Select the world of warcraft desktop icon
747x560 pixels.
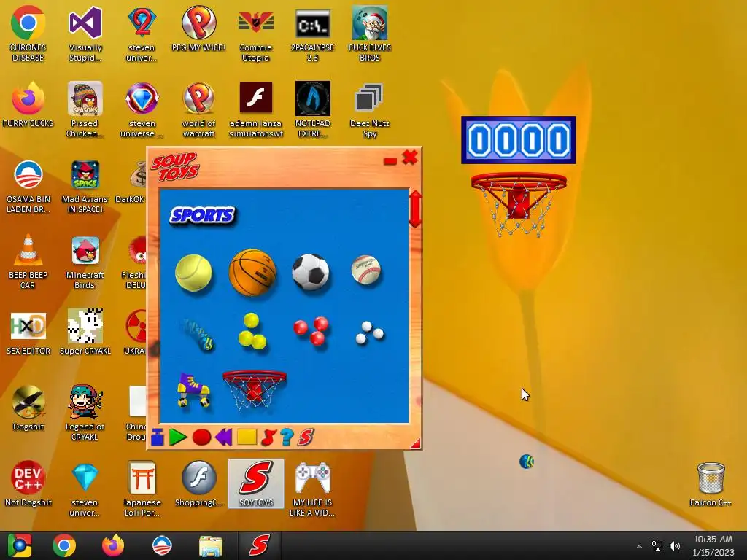click(198, 110)
